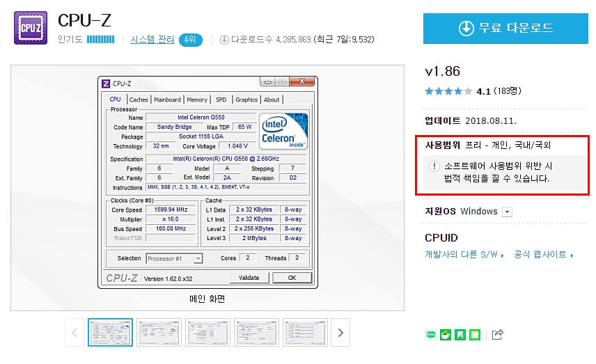Open the Memory tab in CPU-Z
596x364 pixels.
[x=197, y=100]
